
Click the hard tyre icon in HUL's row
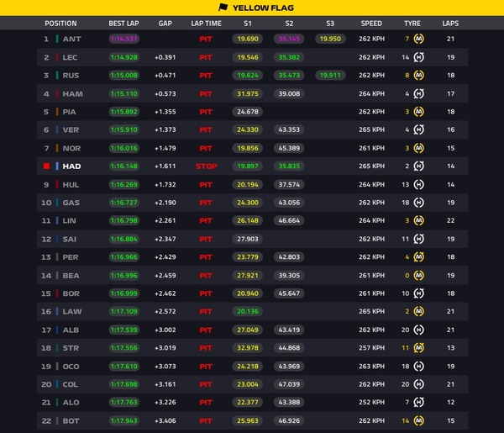coord(418,185)
